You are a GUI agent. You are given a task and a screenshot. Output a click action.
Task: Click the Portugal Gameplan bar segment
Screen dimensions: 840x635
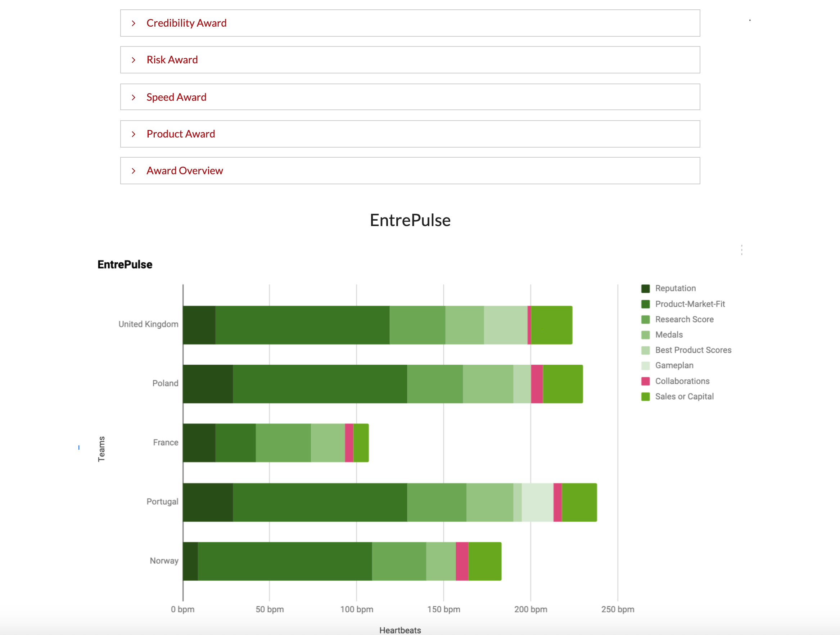(538, 503)
